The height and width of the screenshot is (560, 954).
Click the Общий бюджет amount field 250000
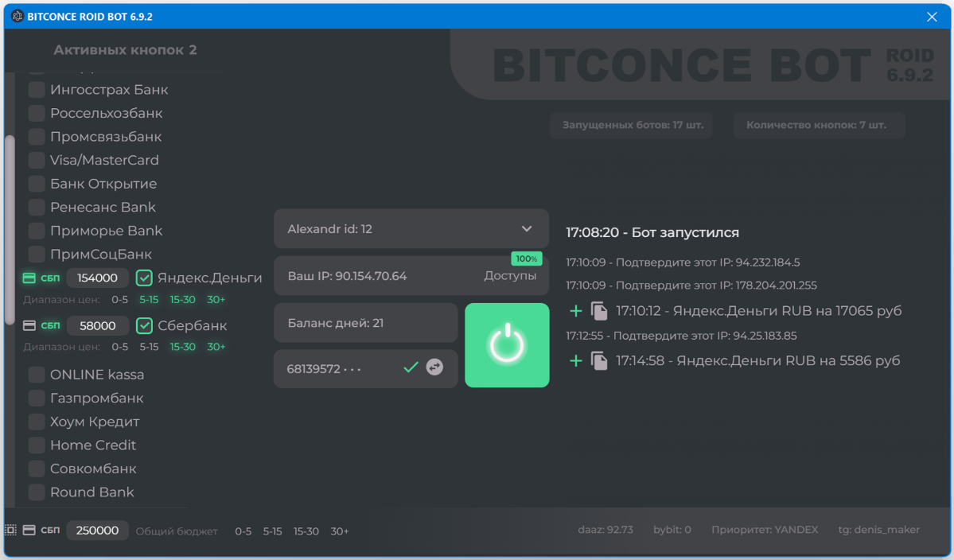tap(97, 531)
